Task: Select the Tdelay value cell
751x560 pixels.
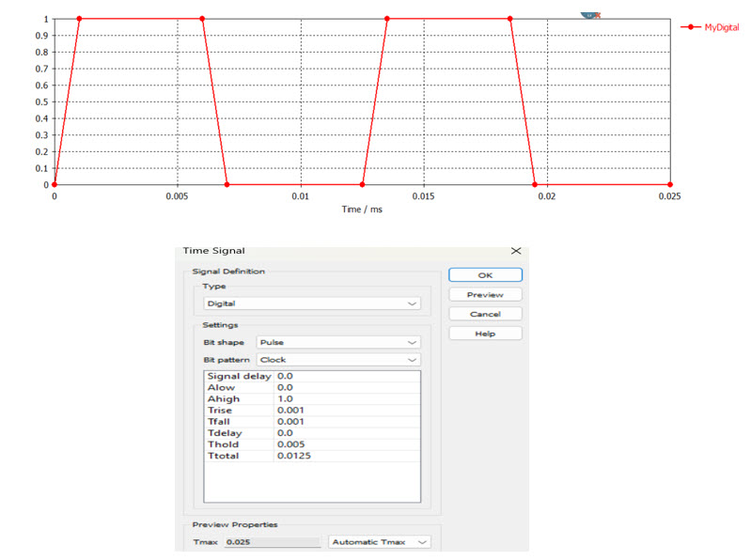Action: click(x=346, y=433)
